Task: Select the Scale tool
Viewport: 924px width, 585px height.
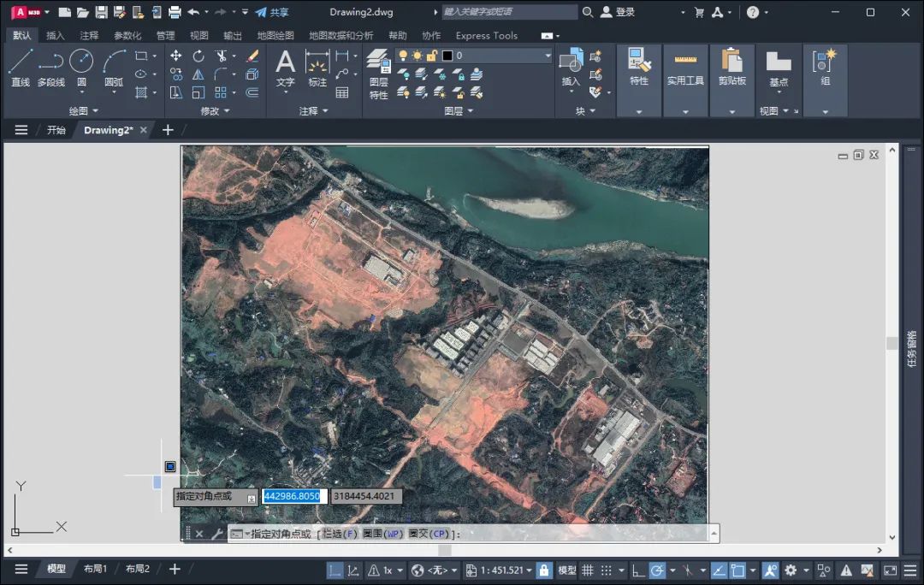Action: (198, 92)
